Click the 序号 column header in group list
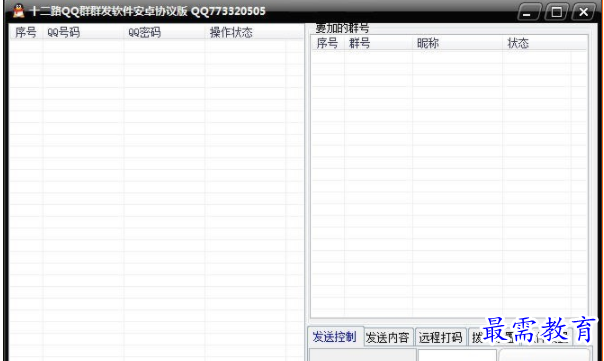604x361 pixels. pyautogui.click(x=327, y=43)
